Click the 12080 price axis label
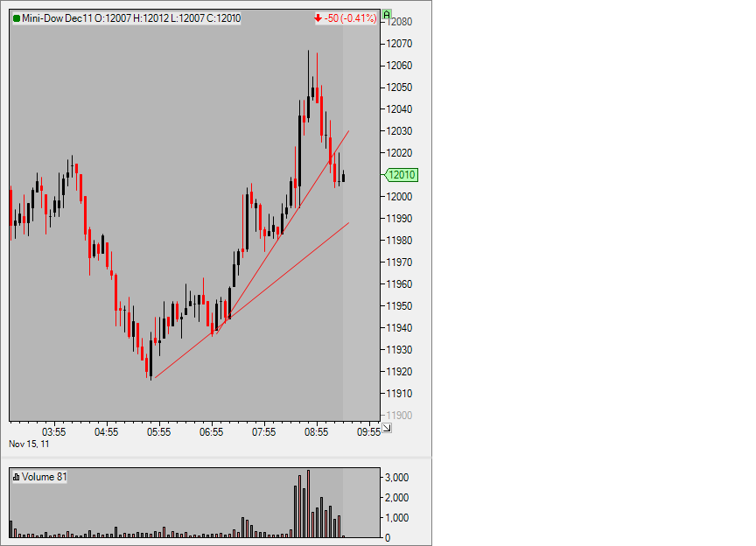Image resolution: width=756 pixels, height=546 pixels. click(399, 22)
